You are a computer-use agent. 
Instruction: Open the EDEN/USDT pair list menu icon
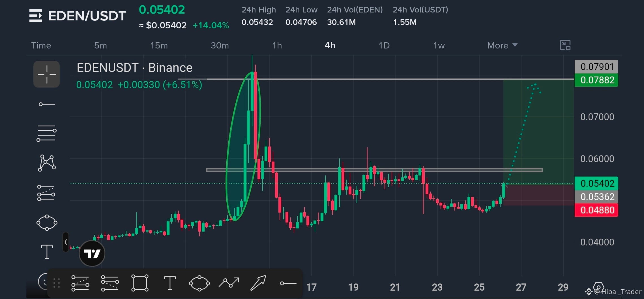click(x=36, y=16)
